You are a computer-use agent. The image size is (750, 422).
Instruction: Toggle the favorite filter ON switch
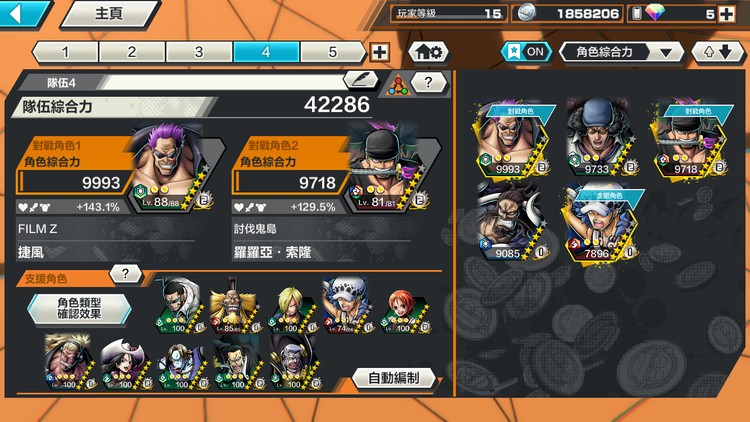pos(526,52)
